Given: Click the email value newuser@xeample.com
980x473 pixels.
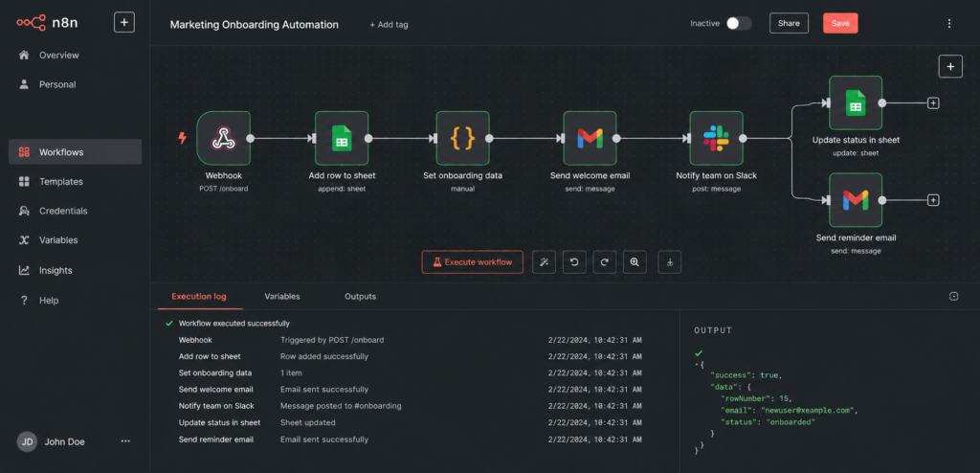Looking at the screenshot, I should 807,411.
